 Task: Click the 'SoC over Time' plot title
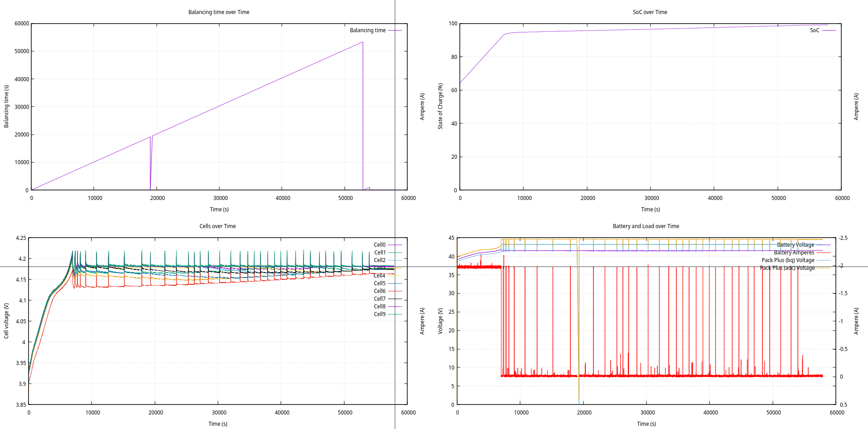650,12
